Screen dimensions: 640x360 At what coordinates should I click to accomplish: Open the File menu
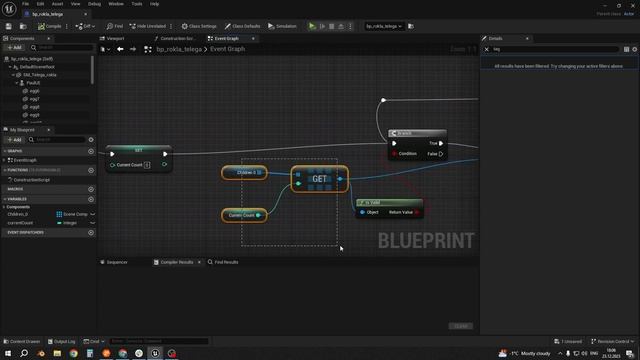tap(25, 4)
